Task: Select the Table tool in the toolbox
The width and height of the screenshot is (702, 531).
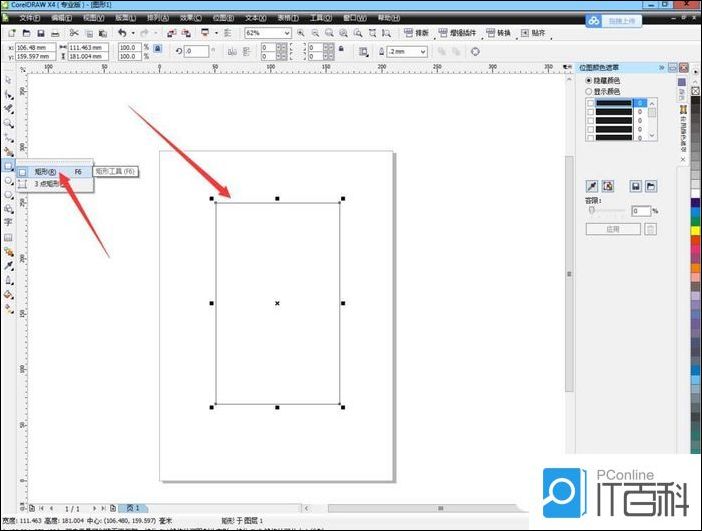Action: point(8,237)
